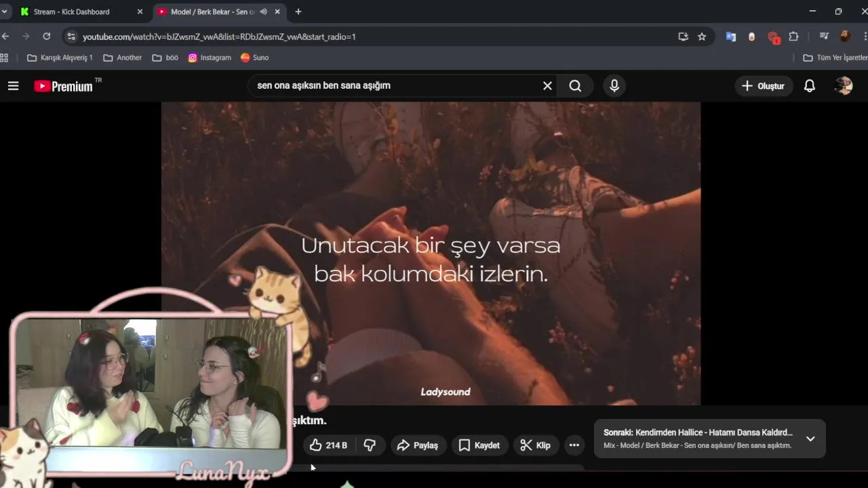
Task: Click the YouTube URL in address bar
Action: [219, 37]
